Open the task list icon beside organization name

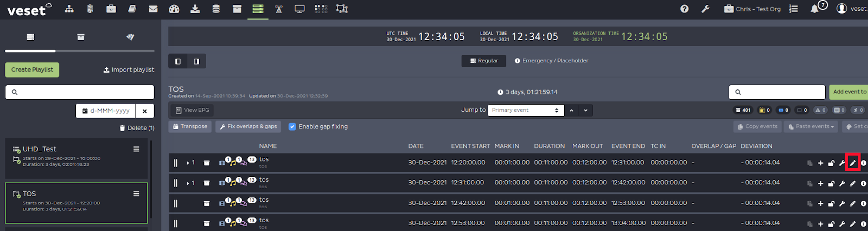tap(794, 9)
